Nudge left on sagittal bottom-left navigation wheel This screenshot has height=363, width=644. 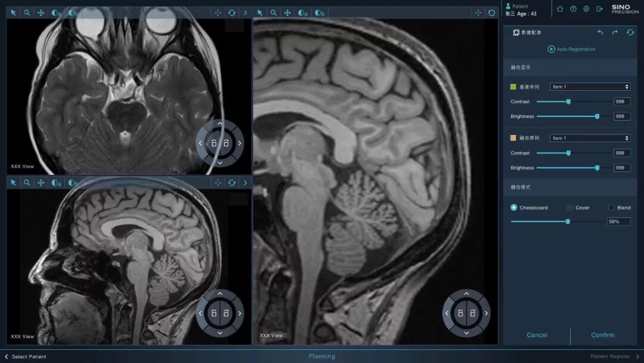pos(200,313)
